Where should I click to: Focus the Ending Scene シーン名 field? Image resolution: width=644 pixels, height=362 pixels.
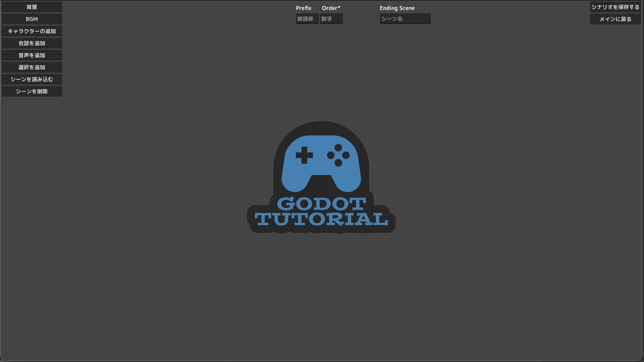(405, 19)
